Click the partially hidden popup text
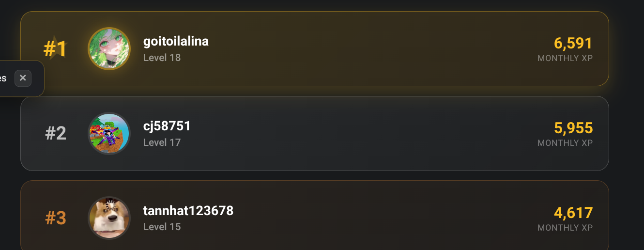Screen dimensions: 644x250 pos(3,78)
